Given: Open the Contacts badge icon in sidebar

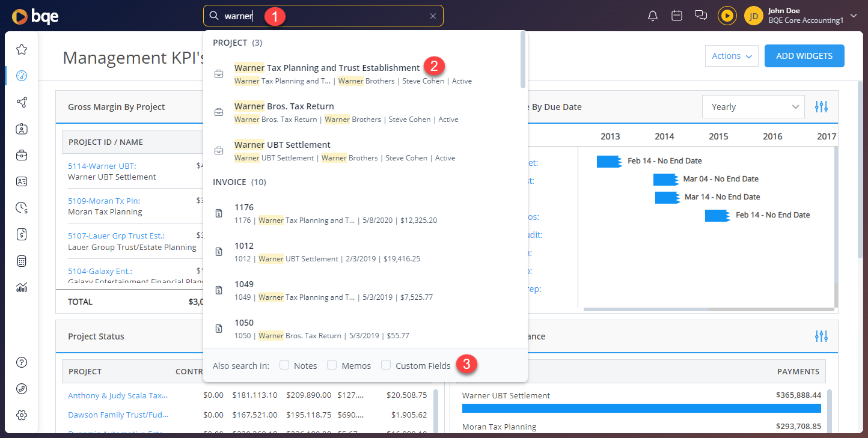Looking at the screenshot, I should click(22, 129).
